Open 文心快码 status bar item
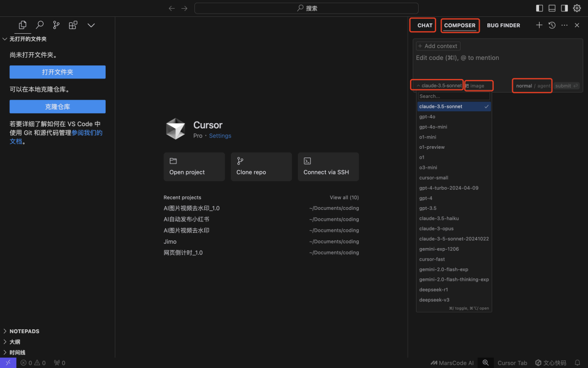The width and height of the screenshot is (588, 368). point(550,363)
